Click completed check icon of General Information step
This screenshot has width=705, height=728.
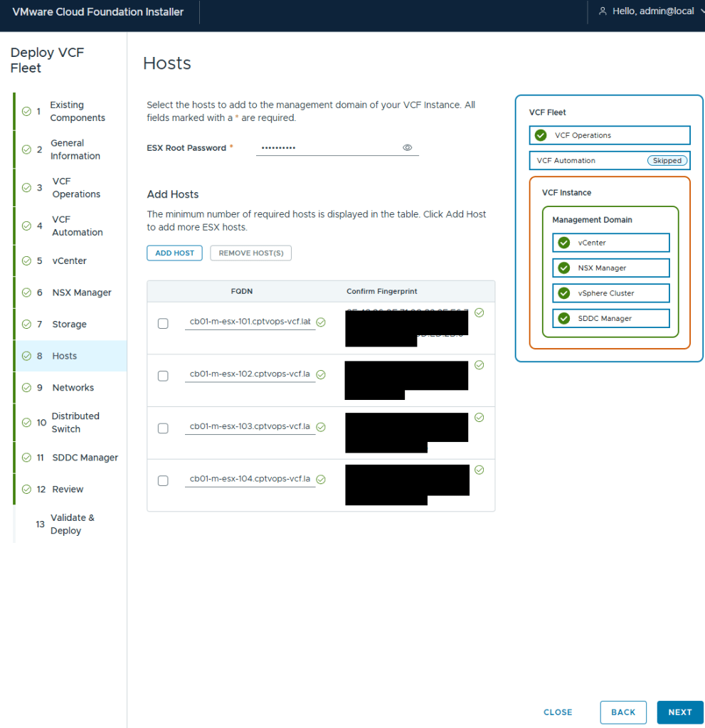(x=26, y=149)
